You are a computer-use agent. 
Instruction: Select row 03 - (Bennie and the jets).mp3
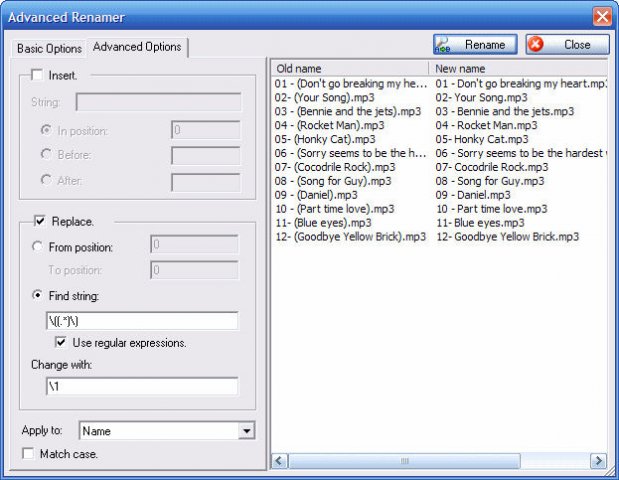point(348,111)
